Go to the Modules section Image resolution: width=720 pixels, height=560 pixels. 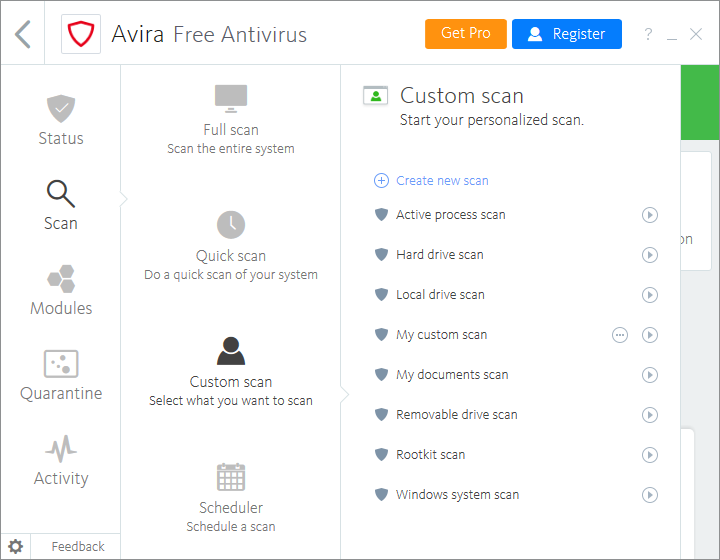[x=61, y=290]
